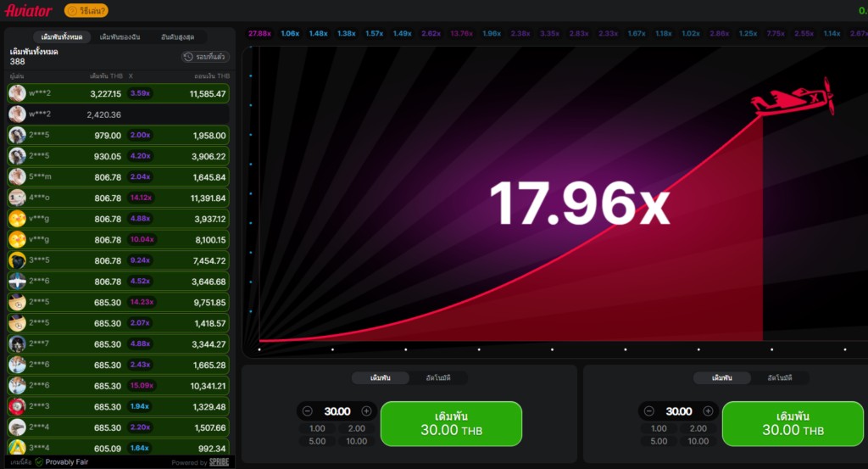
Task: Click the red airplane on the flight curve
Action: (x=793, y=98)
